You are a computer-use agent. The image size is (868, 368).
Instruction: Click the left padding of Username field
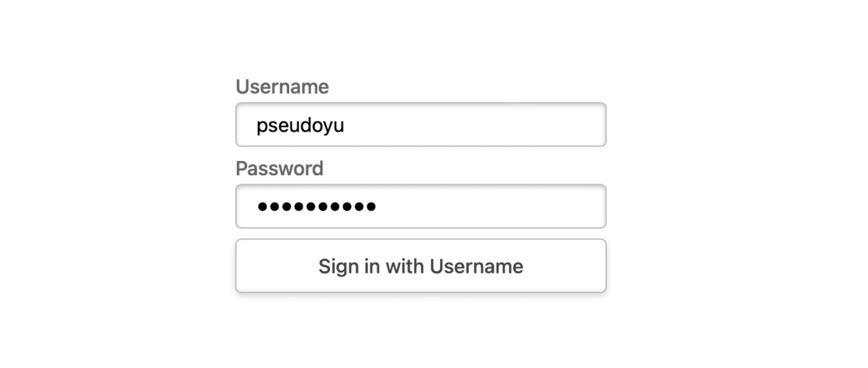[x=246, y=125]
